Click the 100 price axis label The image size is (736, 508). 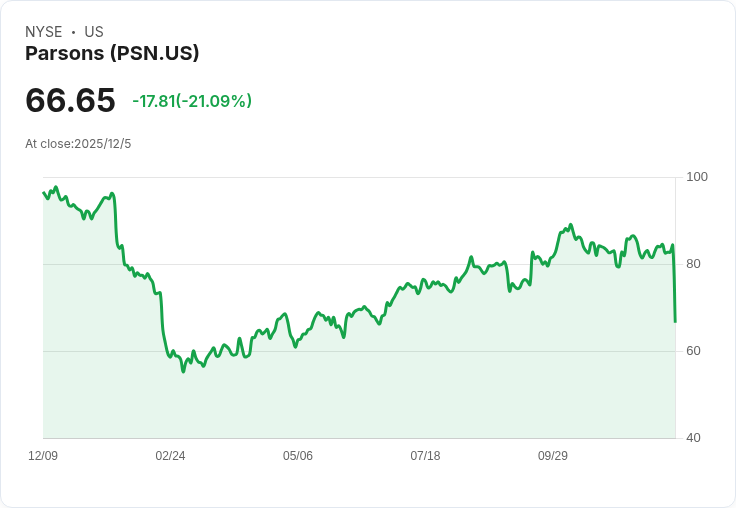[697, 177]
